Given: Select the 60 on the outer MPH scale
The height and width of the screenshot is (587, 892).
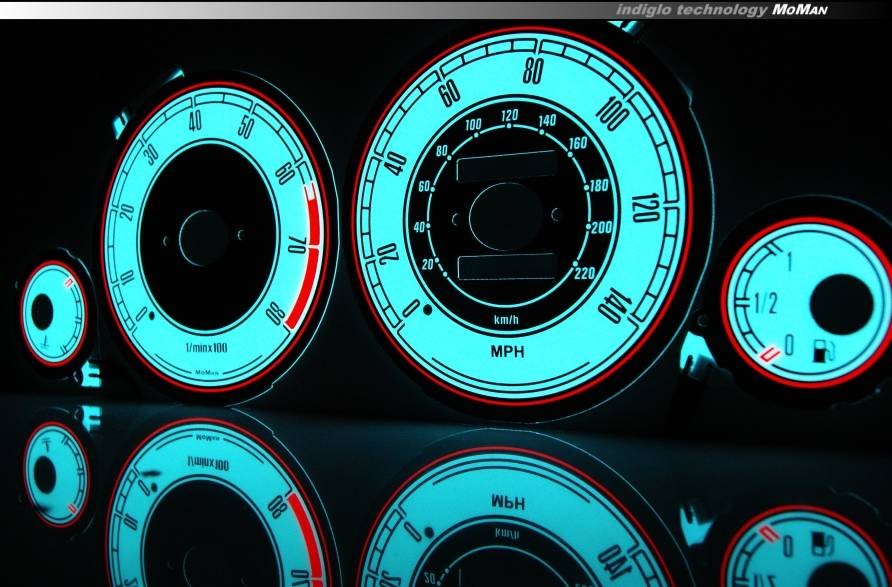Looking at the screenshot, I should (450, 93).
